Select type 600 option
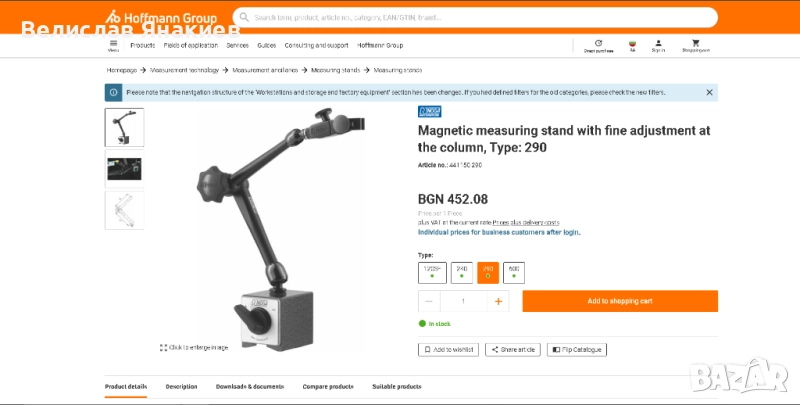Viewport: 800px width, 405px height. 514,273
